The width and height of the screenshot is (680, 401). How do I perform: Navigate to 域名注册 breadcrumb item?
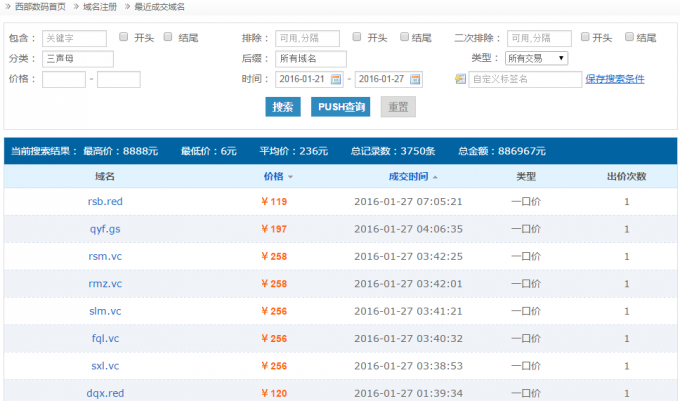coord(99,7)
